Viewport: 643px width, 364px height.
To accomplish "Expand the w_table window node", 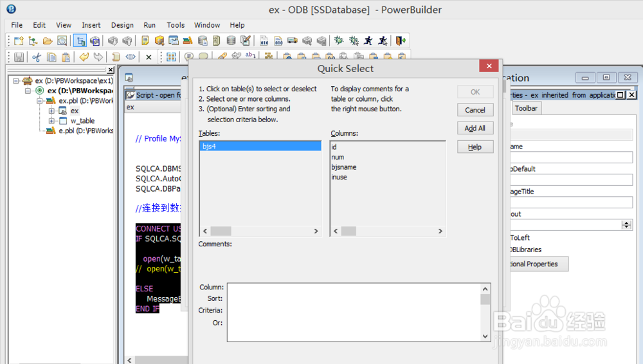I will 51,121.
